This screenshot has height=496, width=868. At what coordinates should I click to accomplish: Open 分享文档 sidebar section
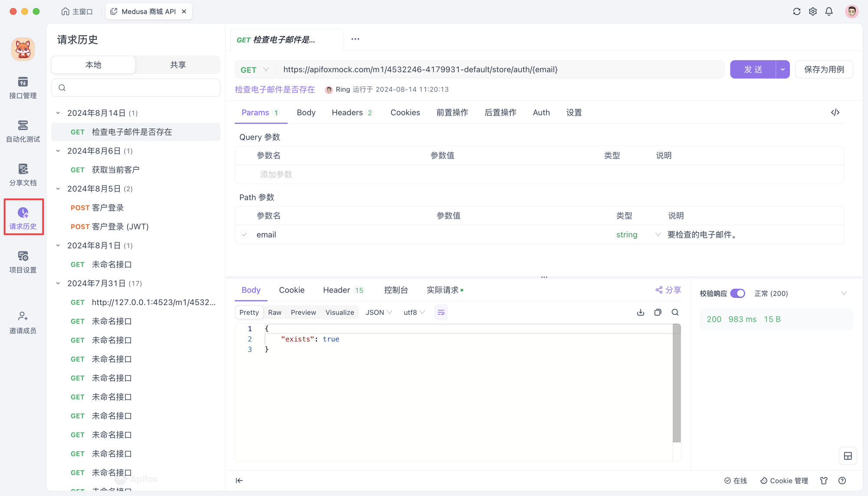pos(23,175)
